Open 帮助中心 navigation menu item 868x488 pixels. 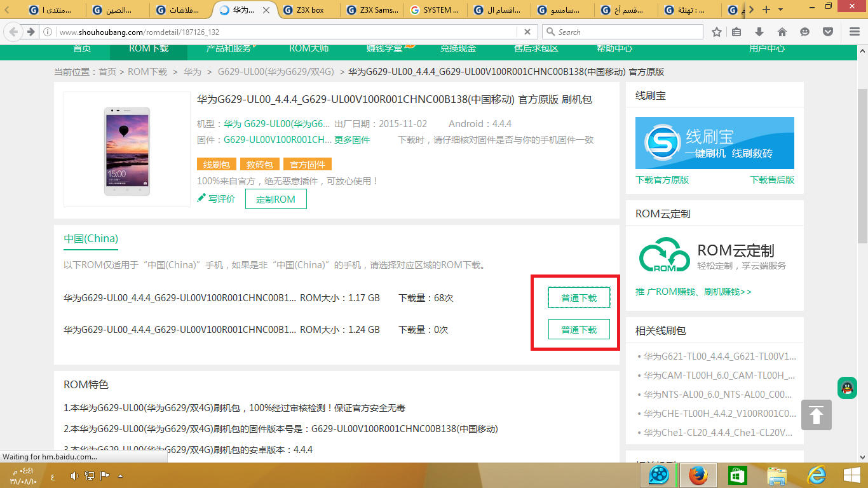(x=614, y=48)
